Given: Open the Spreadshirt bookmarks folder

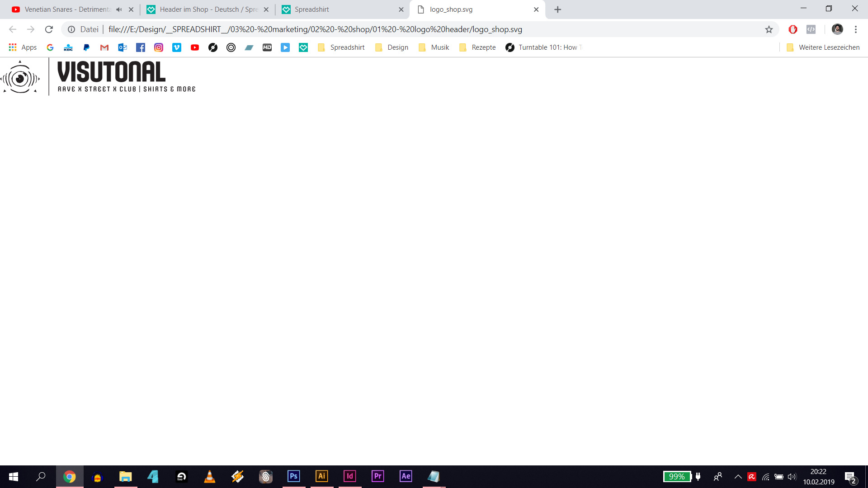Looking at the screenshot, I should [341, 47].
